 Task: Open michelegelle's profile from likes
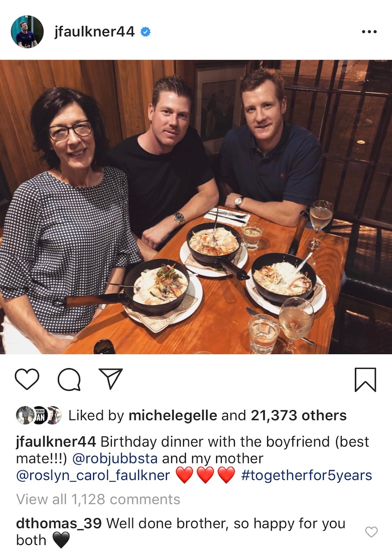(x=173, y=415)
